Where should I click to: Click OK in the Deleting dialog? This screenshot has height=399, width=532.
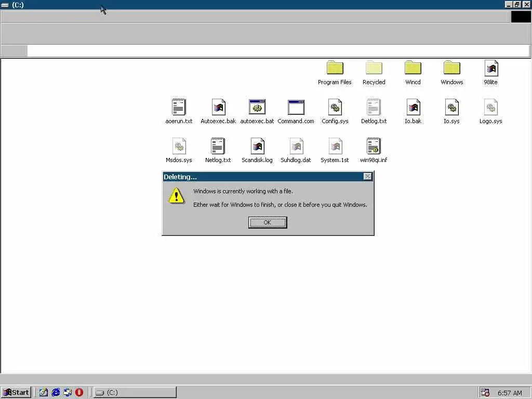tap(268, 222)
